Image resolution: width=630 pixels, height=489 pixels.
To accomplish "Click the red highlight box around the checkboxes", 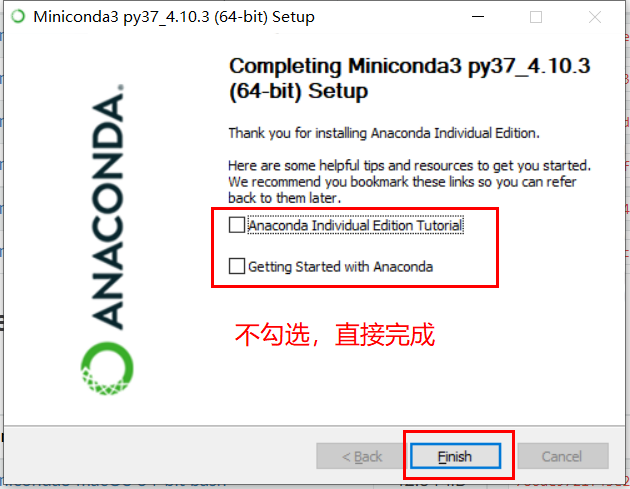I will pos(355,248).
